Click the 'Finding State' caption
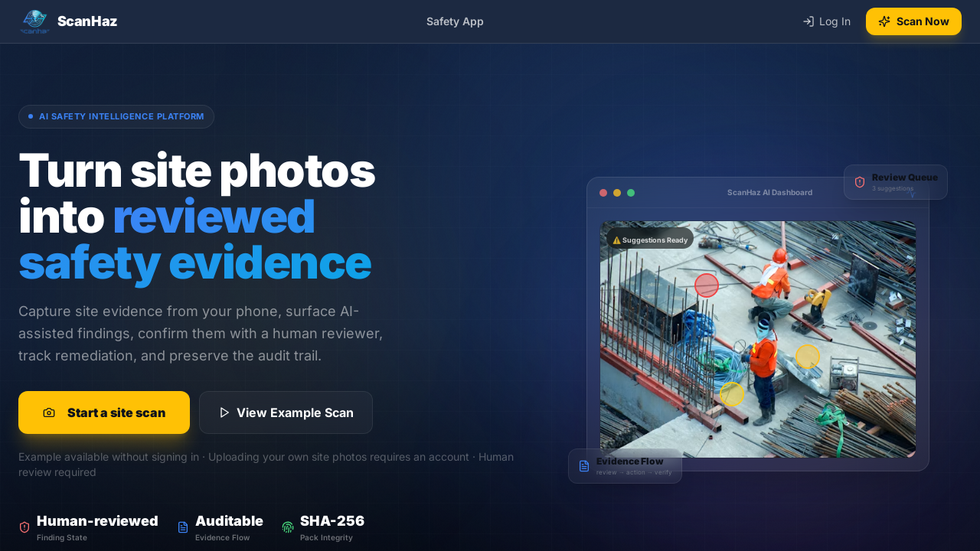The height and width of the screenshot is (551, 980). coord(62,538)
